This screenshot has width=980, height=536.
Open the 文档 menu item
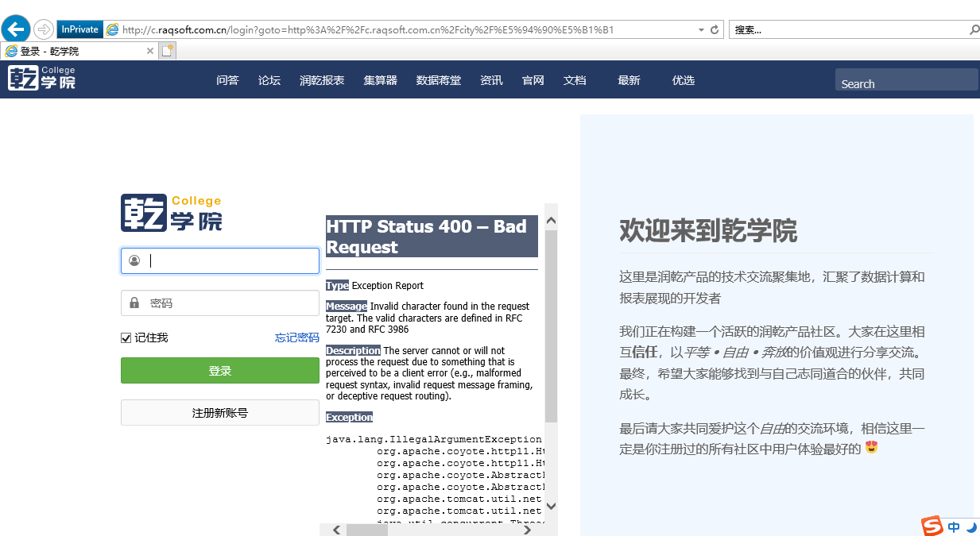pyautogui.click(x=575, y=80)
